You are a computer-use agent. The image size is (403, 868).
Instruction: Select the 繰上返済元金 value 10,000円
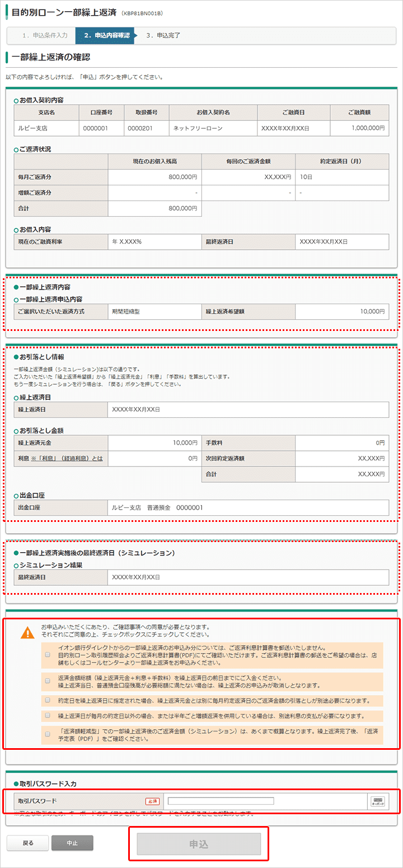(x=154, y=443)
